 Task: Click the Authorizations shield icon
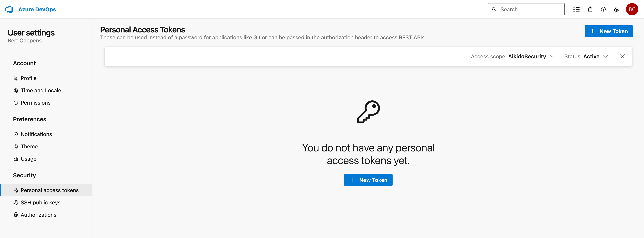point(16,215)
